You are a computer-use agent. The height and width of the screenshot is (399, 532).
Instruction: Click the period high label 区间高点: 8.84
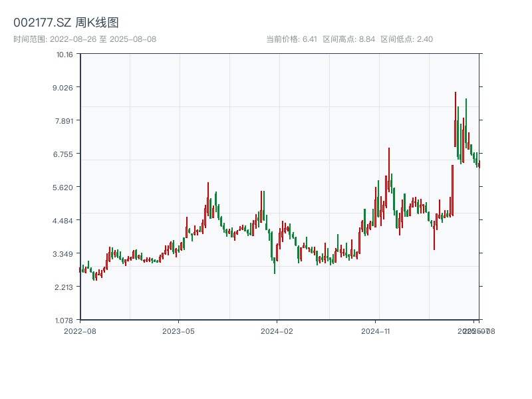348,39
